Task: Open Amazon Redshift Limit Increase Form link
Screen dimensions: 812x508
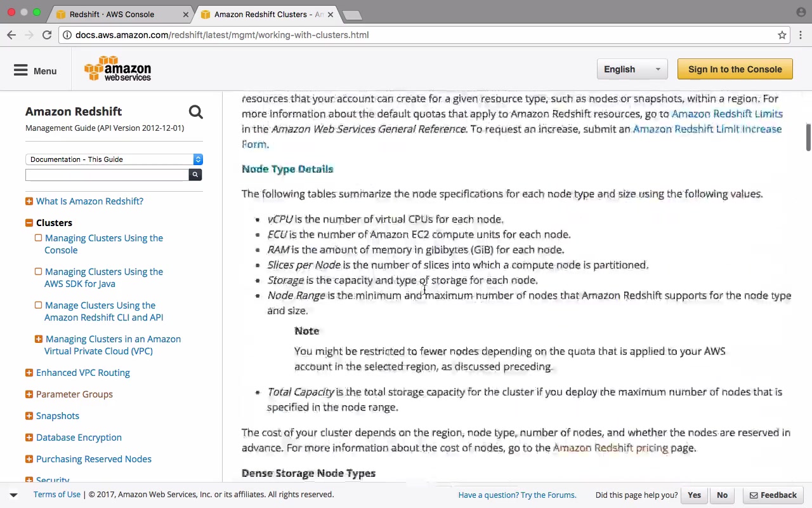Action: tap(512, 137)
